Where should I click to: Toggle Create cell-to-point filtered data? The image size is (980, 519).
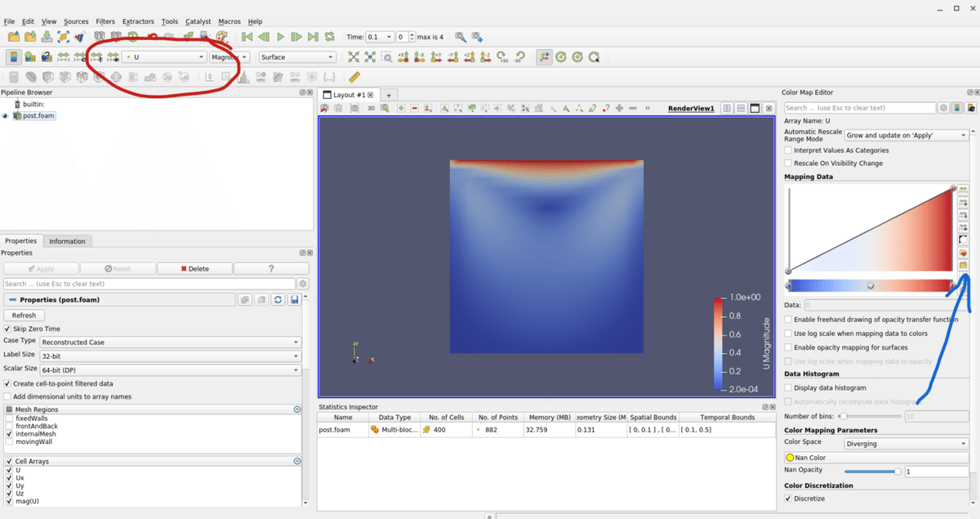(x=8, y=383)
